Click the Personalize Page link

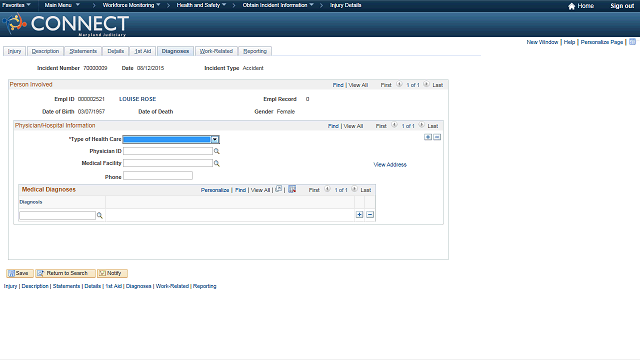point(602,42)
